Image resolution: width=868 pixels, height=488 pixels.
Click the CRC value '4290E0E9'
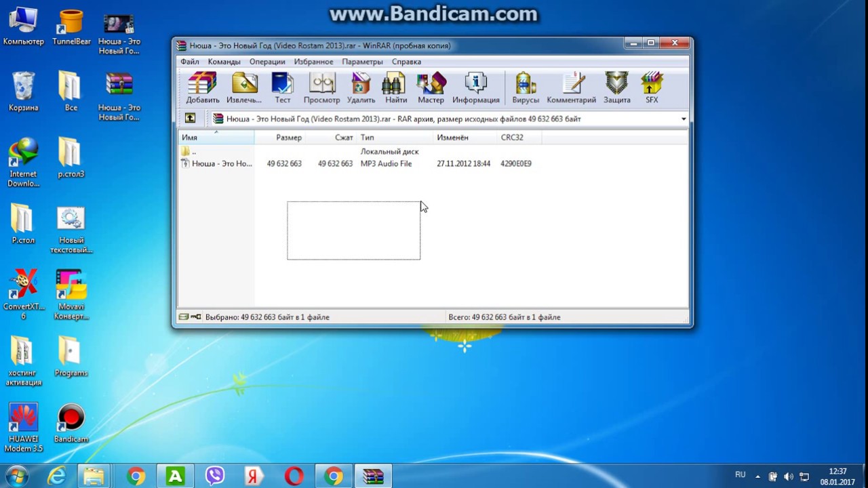pyautogui.click(x=516, y=164)
